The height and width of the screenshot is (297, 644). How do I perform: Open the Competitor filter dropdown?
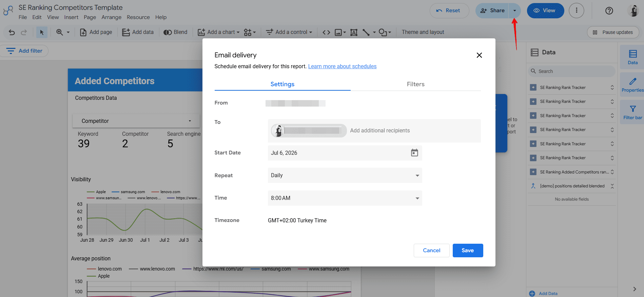pyautogui.click(x=136, y=121)
